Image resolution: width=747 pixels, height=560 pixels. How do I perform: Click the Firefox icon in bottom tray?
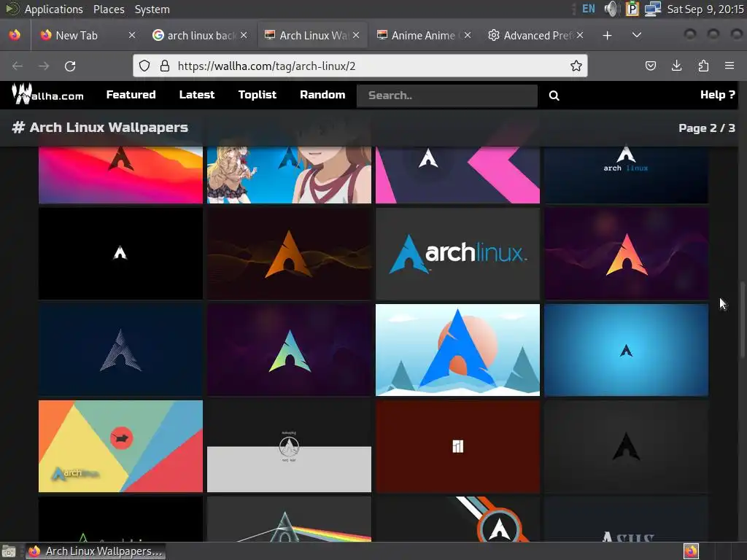click(691, 551)
